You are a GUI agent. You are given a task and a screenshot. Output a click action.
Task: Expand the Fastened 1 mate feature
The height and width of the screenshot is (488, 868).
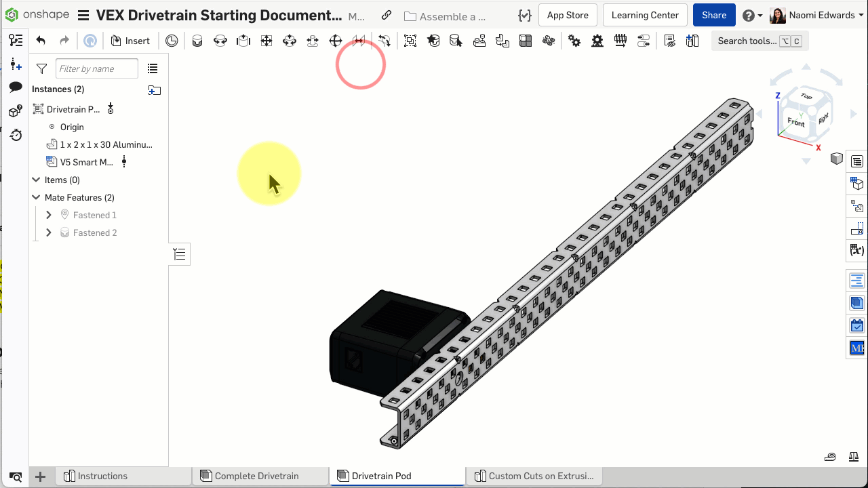click(48, 215)
